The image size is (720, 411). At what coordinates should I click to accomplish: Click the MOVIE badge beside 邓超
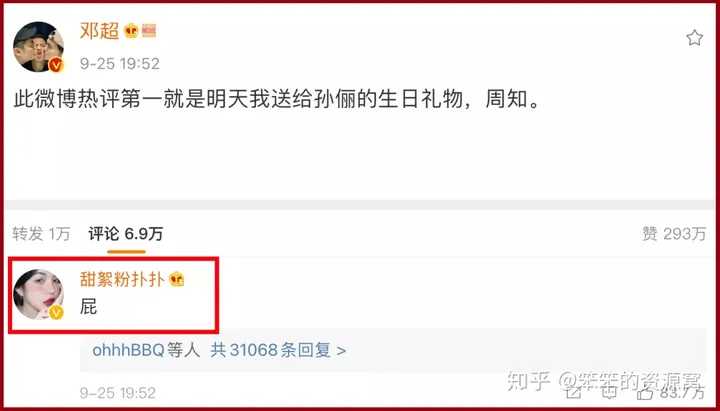coord(149,31)
